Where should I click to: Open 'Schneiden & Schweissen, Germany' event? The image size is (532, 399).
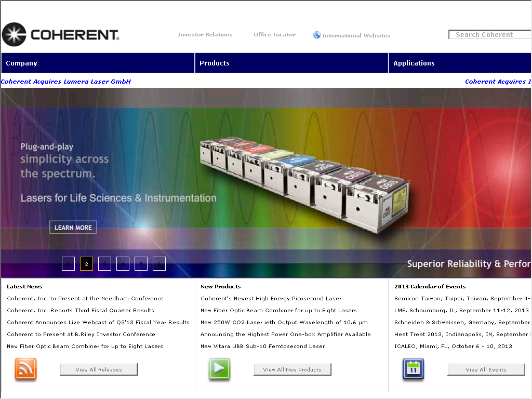coord(462,322)
